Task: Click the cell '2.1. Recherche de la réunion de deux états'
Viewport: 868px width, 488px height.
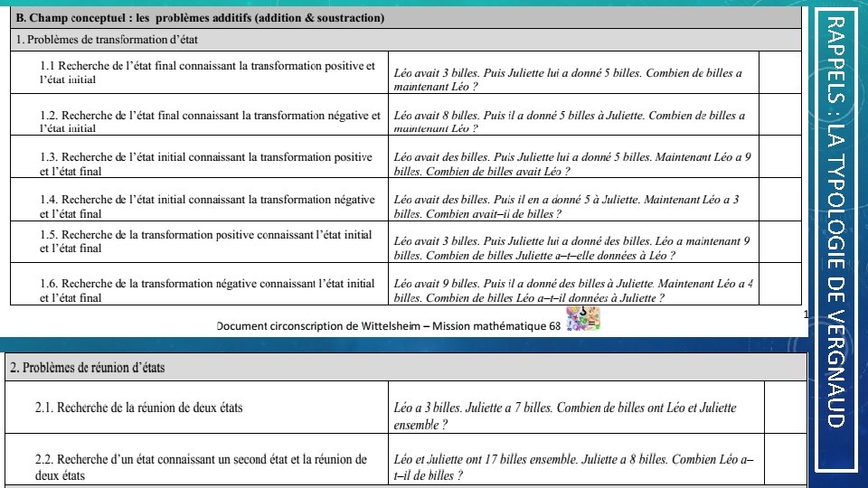Action: click(196, 408)
